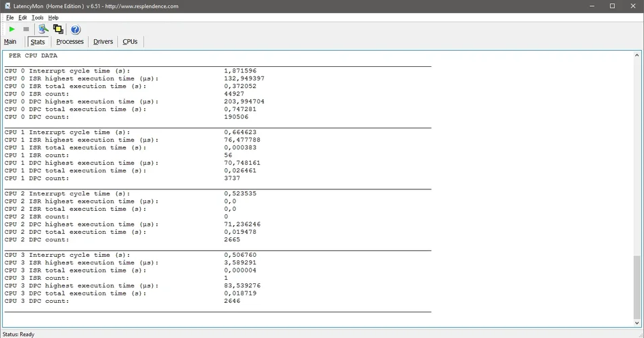Click the Status: Ready text in status bar
Viewport: 644px width, 338px height.
(18, 335)
